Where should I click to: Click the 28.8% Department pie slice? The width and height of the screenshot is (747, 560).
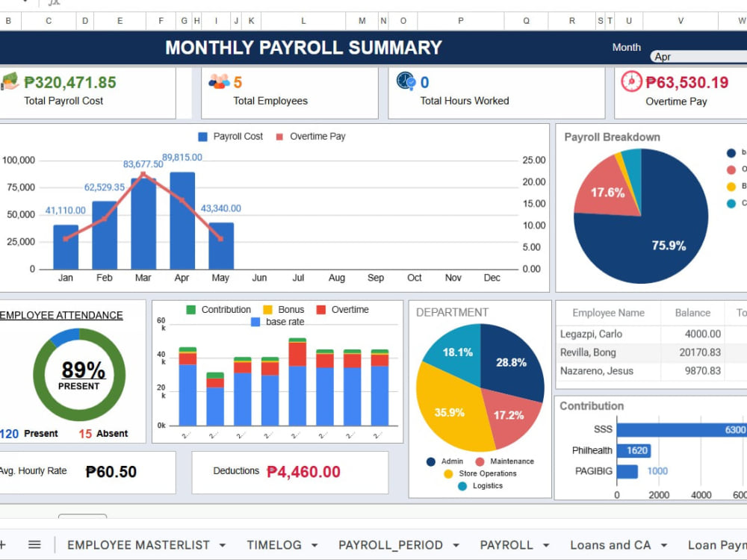tap(512, 362)
